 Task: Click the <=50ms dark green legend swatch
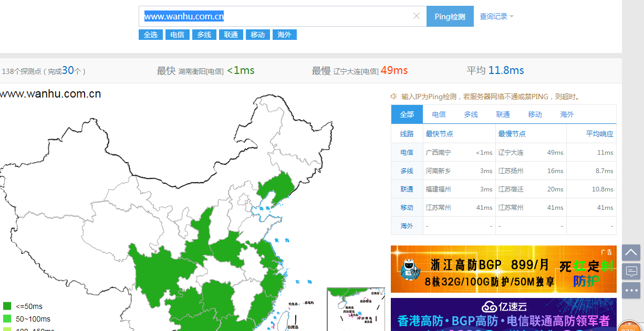tap(7, 306)
